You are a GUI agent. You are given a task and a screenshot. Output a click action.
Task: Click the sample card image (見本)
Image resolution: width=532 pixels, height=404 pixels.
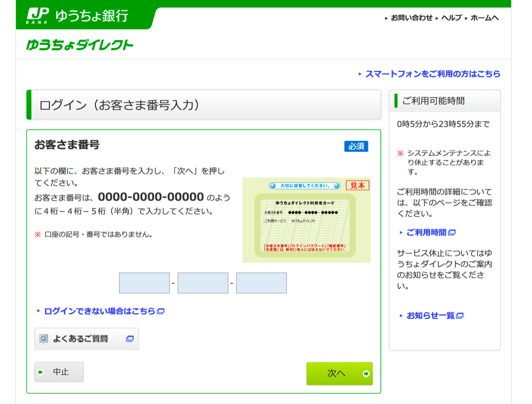click(306, 220)
